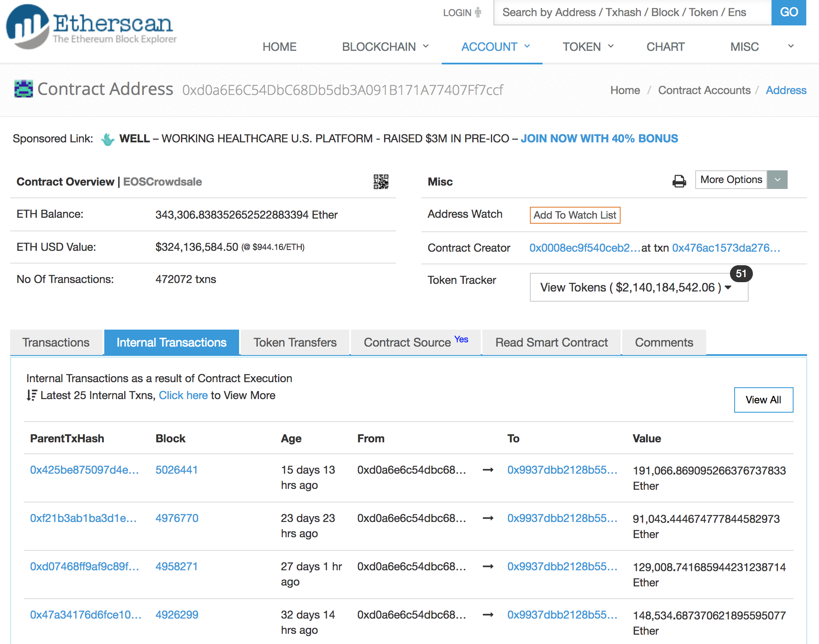Click the Etherscan logo

[x=91, y=27]
